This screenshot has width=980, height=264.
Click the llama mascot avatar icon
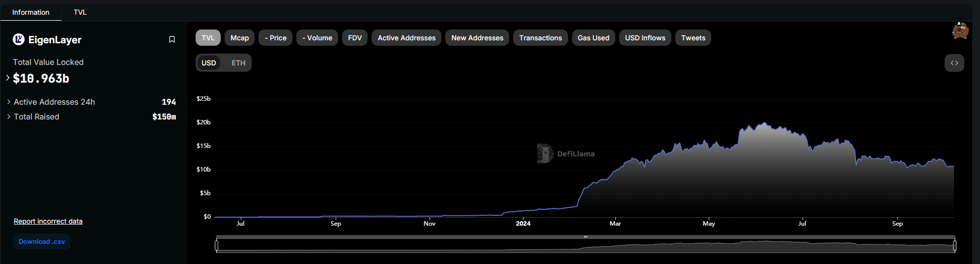tap(960, 30)
